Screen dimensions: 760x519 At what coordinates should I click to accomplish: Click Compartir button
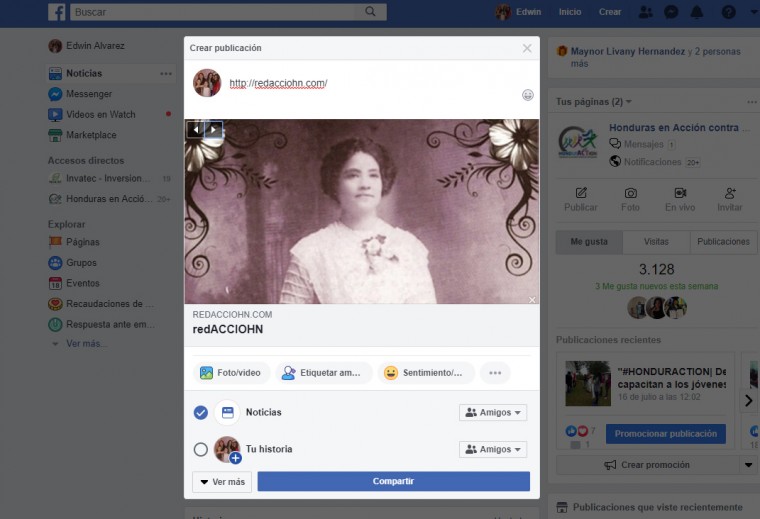[x=394, y=481]
